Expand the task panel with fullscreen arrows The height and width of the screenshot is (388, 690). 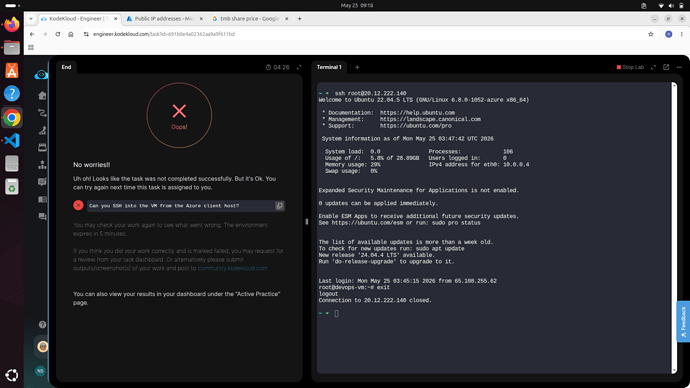click(x=299, y=67)
